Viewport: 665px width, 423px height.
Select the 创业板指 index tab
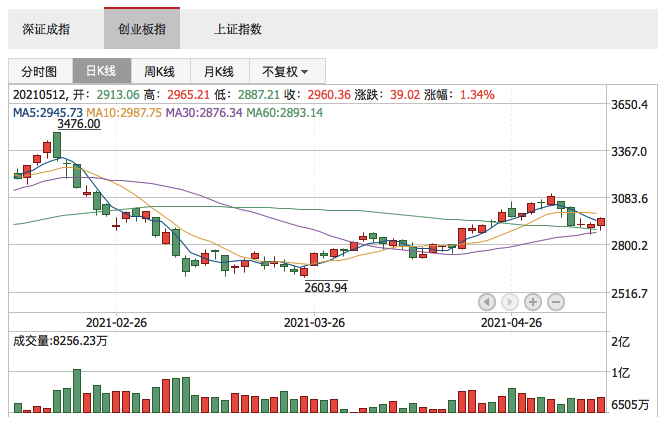(142, 28)
